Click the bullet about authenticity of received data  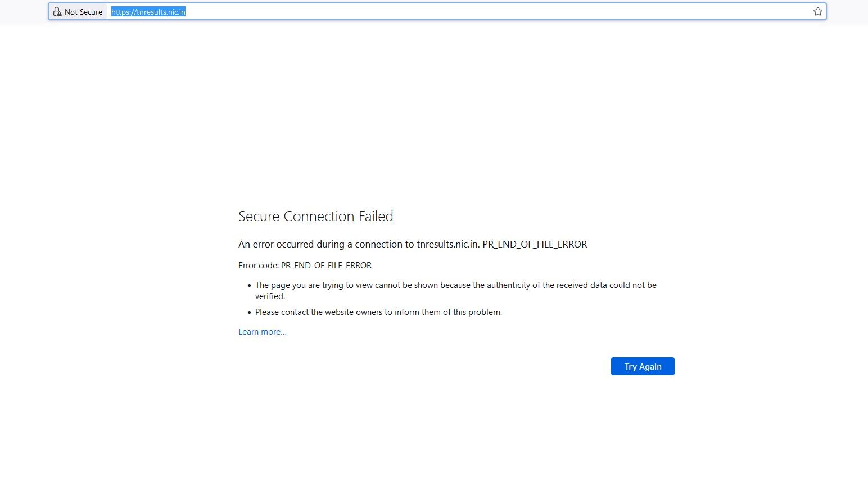[455, 285]
